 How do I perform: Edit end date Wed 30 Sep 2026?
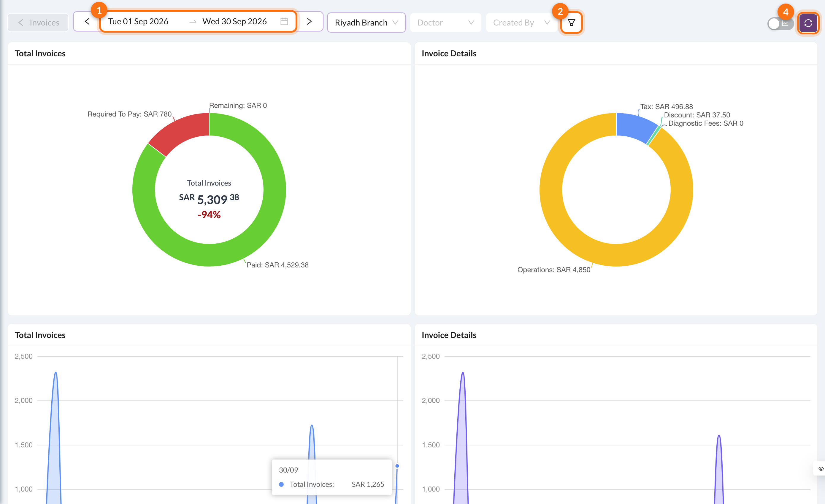234,21
